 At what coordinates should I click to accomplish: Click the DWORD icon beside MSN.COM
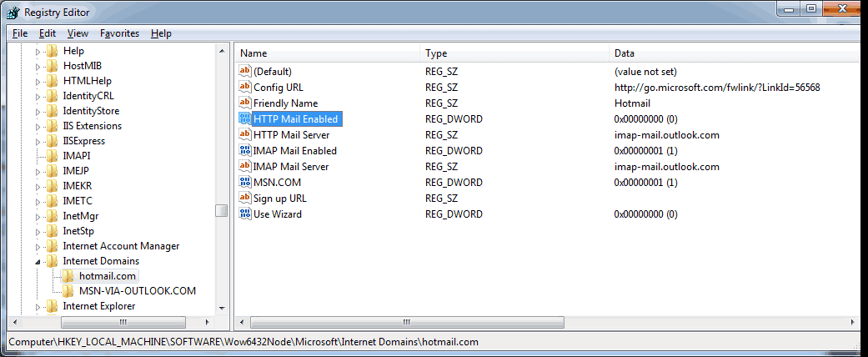tap(244, 182)
